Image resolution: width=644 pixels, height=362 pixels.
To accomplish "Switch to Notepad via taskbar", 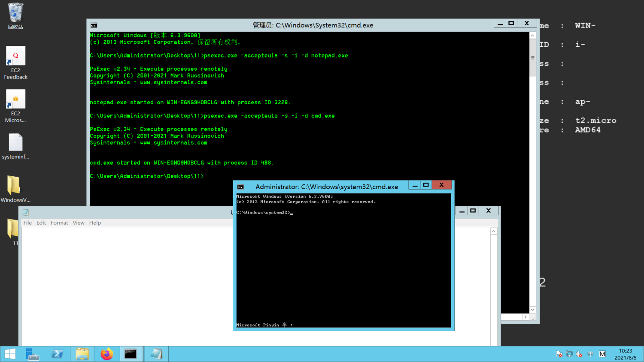I will pos(156,354).
